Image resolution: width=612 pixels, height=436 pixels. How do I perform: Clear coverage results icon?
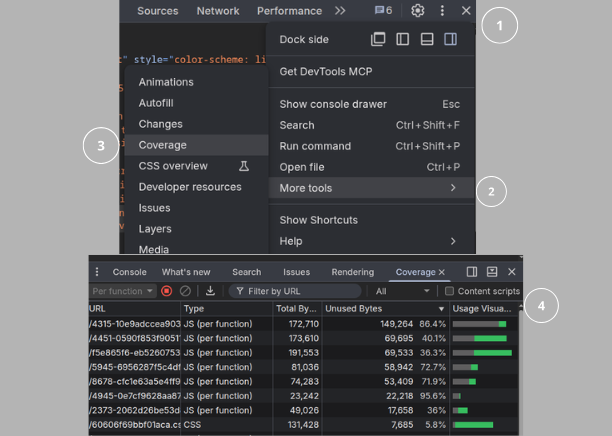point(185,291)
